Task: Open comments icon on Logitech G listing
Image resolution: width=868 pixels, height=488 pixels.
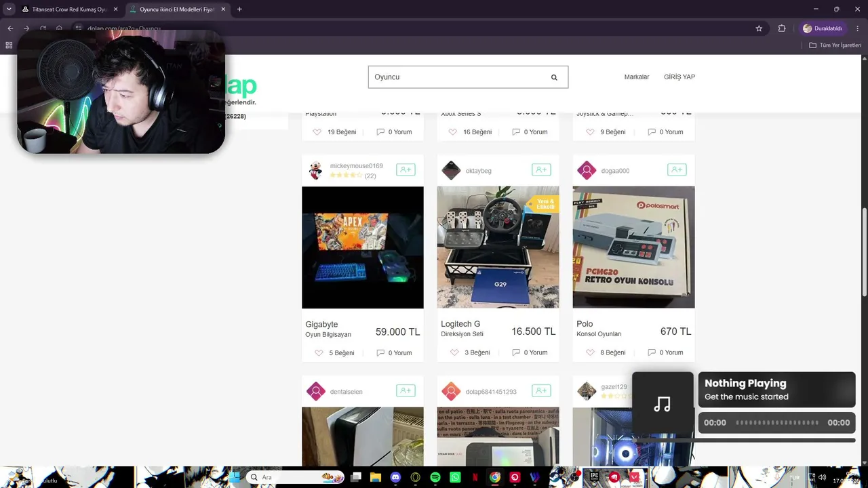Action: [516, 352]
